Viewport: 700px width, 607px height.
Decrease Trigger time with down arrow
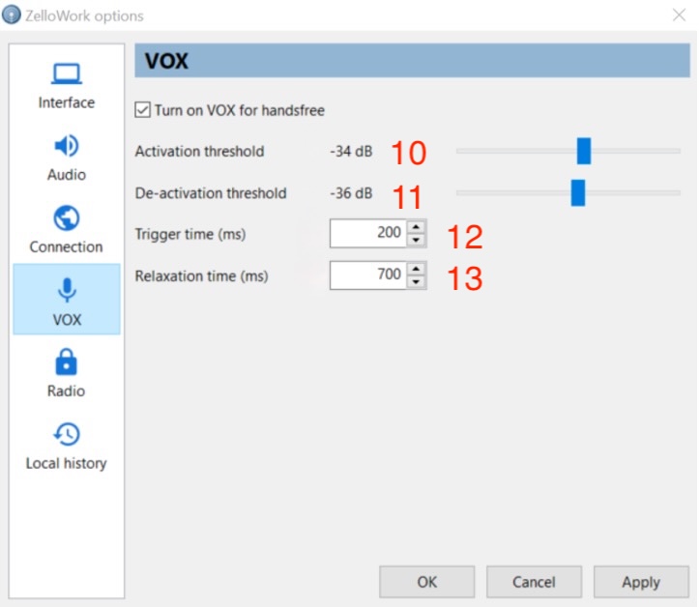(416, 240)
